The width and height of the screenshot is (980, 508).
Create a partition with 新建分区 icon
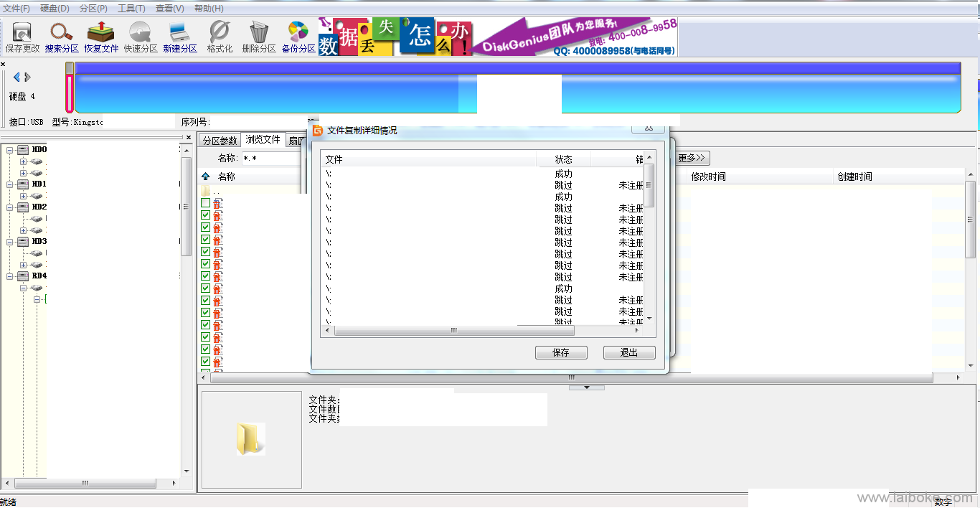[x=180, y=37]
